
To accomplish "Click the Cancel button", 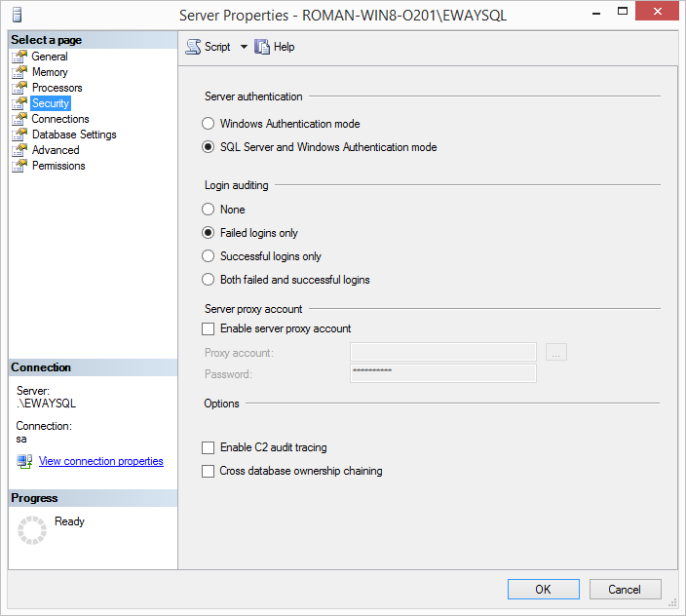I will pyautogui.click(x=625, y=590).
